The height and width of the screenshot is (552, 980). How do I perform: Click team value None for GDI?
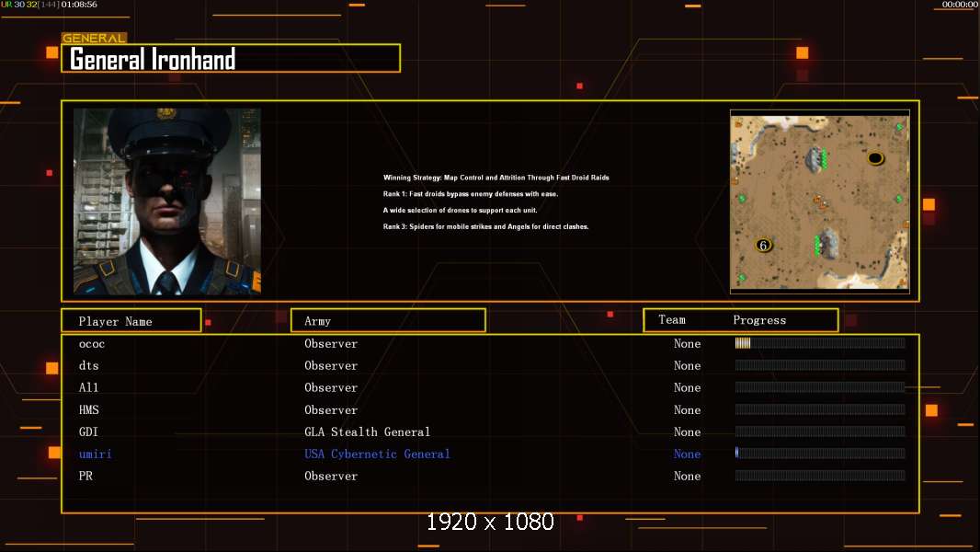pos(687,432)
